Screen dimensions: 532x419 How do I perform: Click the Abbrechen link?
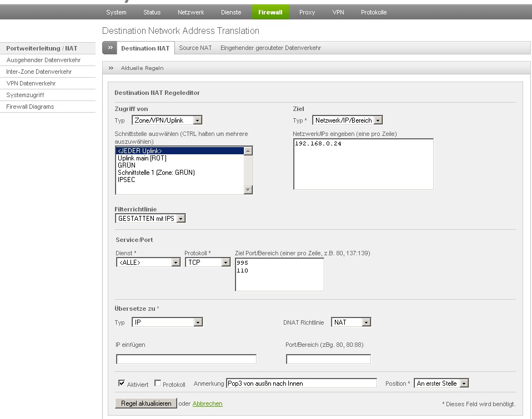207,403
